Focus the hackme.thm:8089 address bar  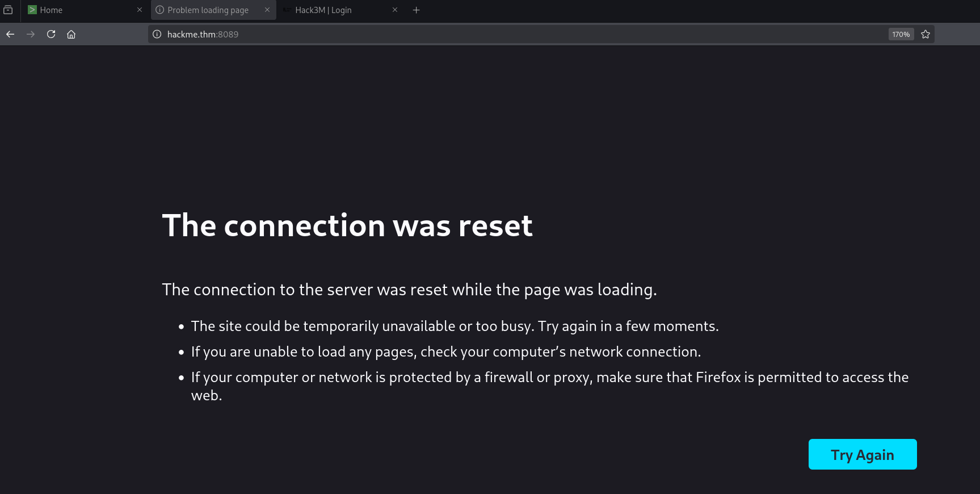[511, 34]
